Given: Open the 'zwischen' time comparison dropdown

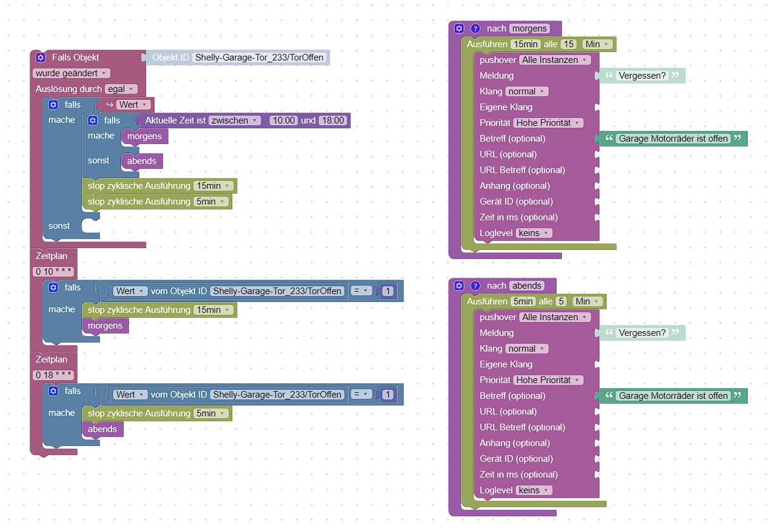Looking at the screenshot, I should (x=234, y=120).
